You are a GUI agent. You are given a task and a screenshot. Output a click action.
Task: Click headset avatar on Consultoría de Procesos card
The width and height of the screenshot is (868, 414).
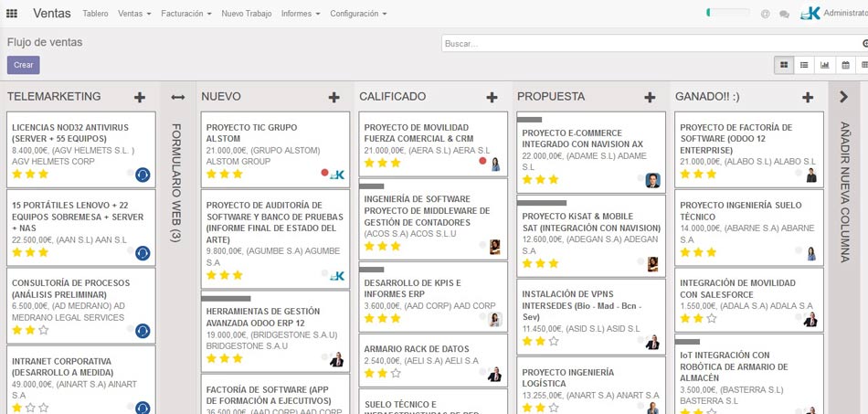(x=143, y=331)
